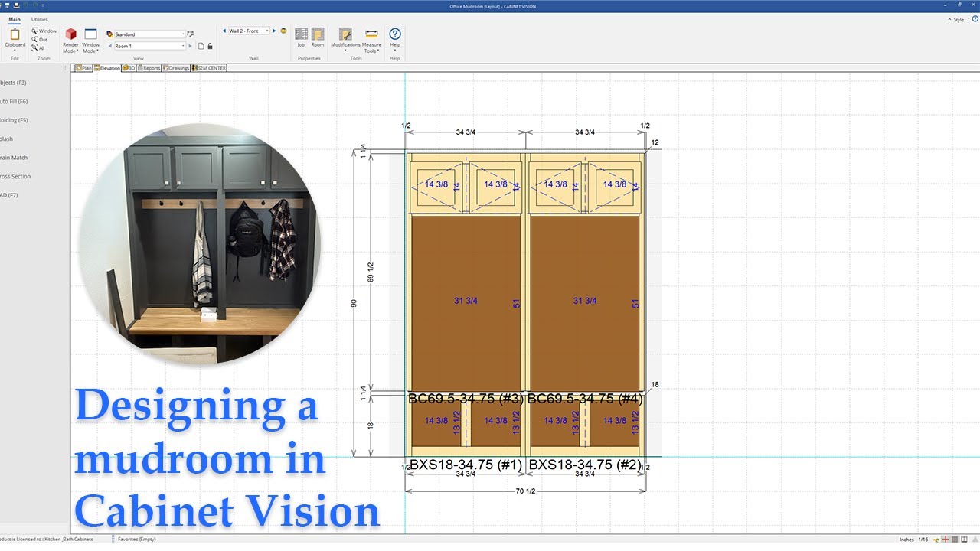This screenshot has height=551, width=980.
Task: Select cabinet label BC69.5-34.75 (#3)
Action: pos(465,399)
